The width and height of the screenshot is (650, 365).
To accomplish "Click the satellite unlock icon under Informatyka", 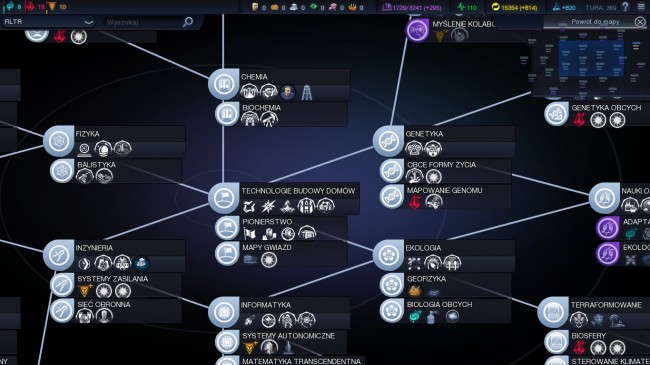I will coord(250,320).
